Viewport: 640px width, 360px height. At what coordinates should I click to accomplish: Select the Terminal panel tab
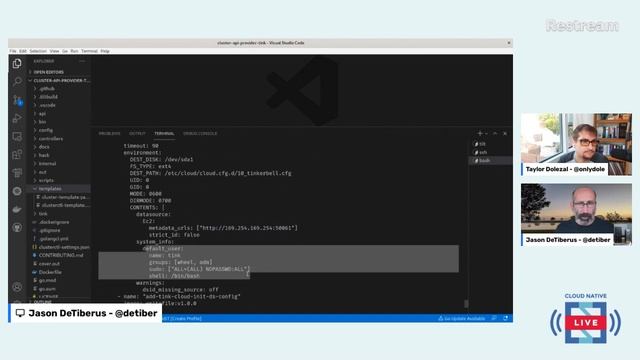click(164, 133)
